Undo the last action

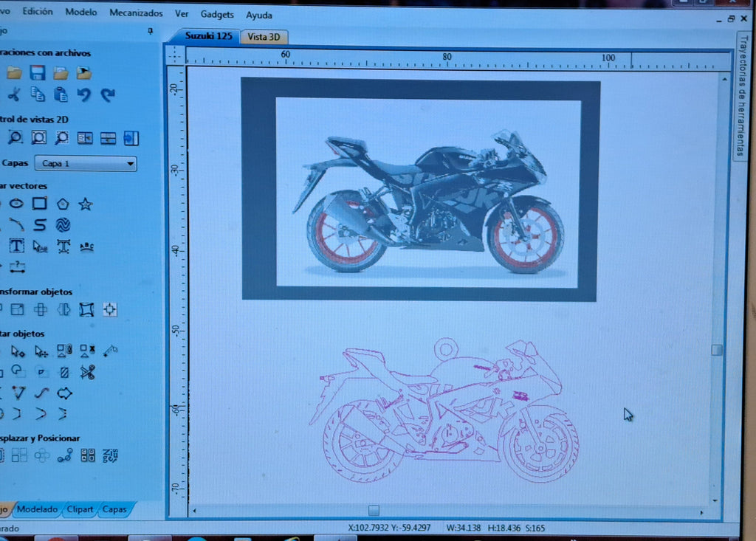[84, 94]
